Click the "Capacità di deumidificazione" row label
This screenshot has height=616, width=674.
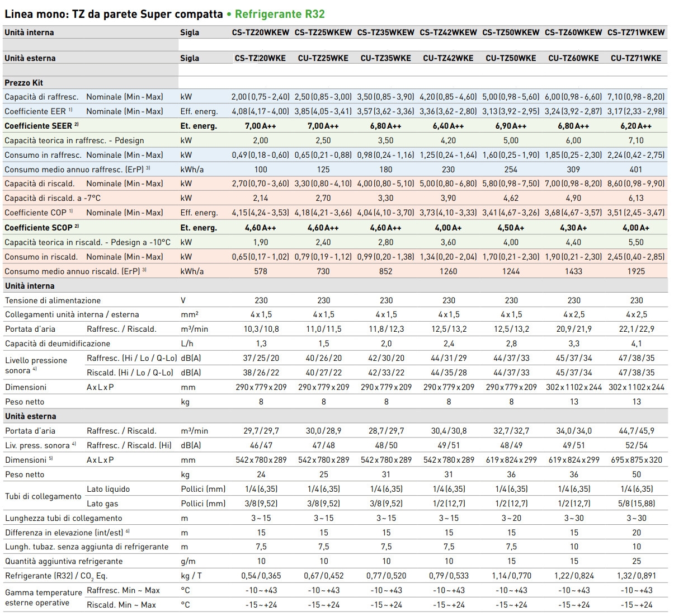(x=58, y=344)
